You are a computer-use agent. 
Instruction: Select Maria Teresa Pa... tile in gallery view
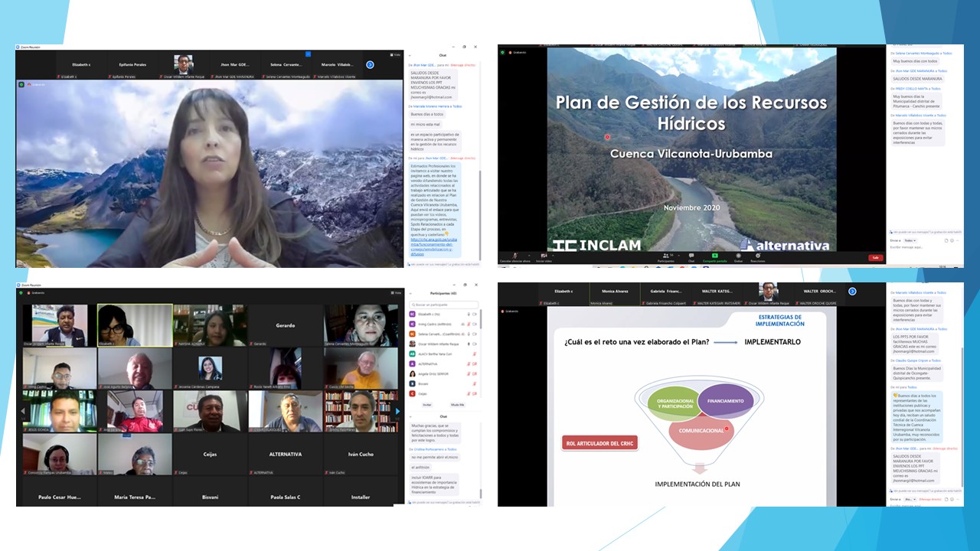pos(135,497)
